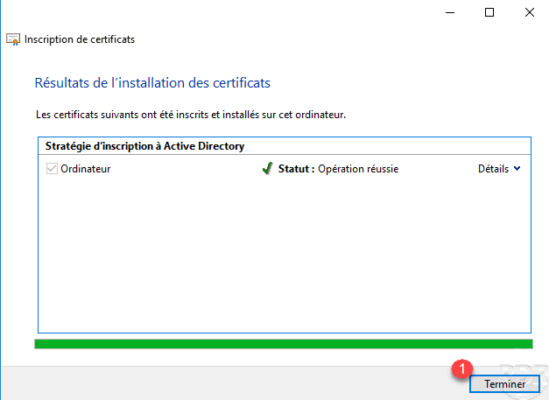Click the green success checkmark icon
The height and width of the screenshot is (400, 549).
pos(267,168)
